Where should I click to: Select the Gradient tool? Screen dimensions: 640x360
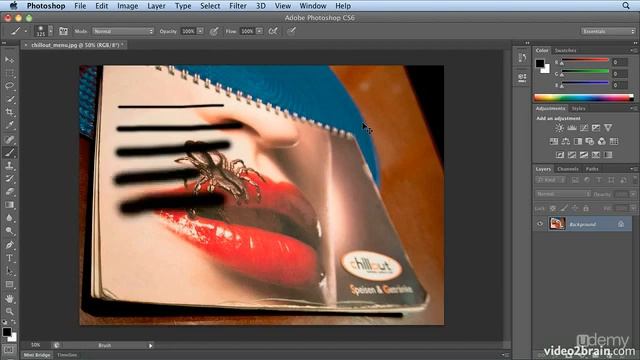click(x=9, y=205)
